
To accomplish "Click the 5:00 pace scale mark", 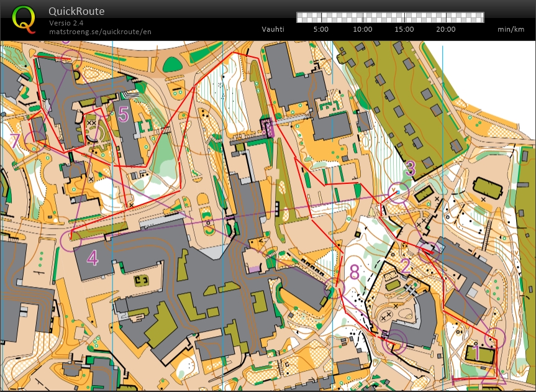I will pos(321,29).
